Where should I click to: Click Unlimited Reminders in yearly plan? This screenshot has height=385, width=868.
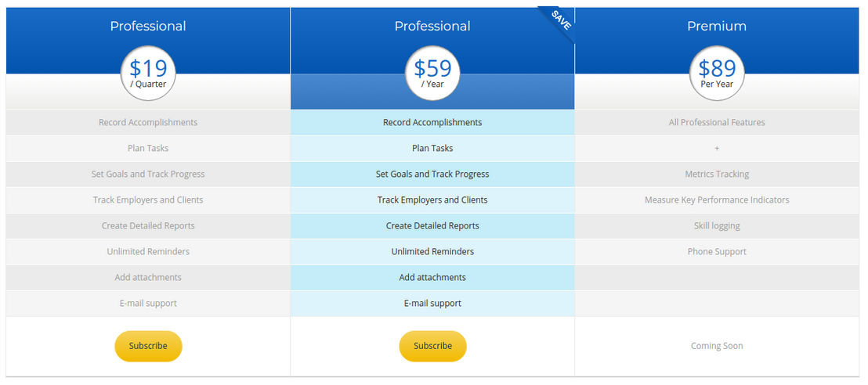pyautogui.click(x=432, y=252)
